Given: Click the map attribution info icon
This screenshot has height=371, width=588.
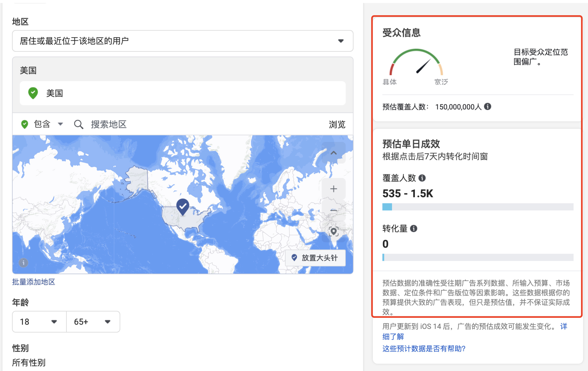Looking at the screenshot, I should 23,263.
